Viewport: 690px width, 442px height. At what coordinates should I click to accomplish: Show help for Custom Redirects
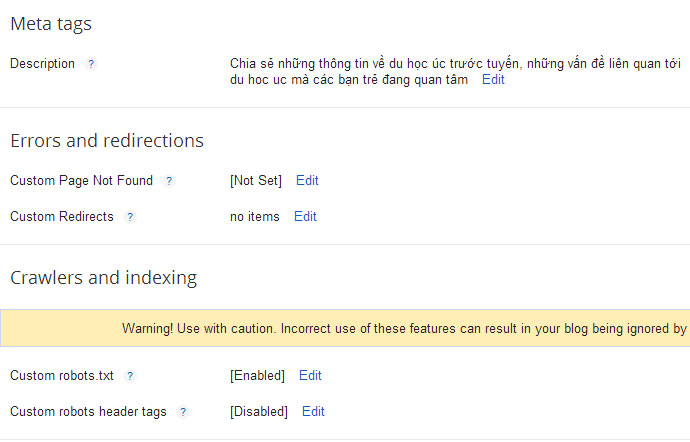click(x=129, y=217)
